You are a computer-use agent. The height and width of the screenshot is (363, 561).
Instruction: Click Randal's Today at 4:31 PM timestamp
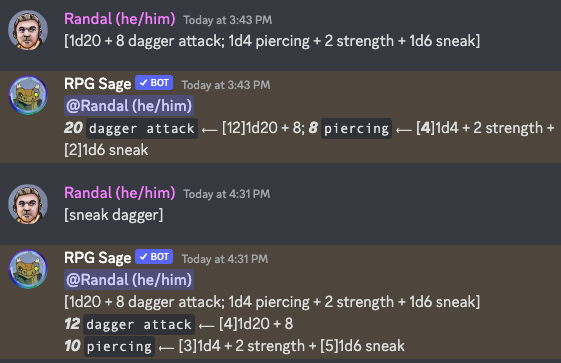[x=226, y=194]
